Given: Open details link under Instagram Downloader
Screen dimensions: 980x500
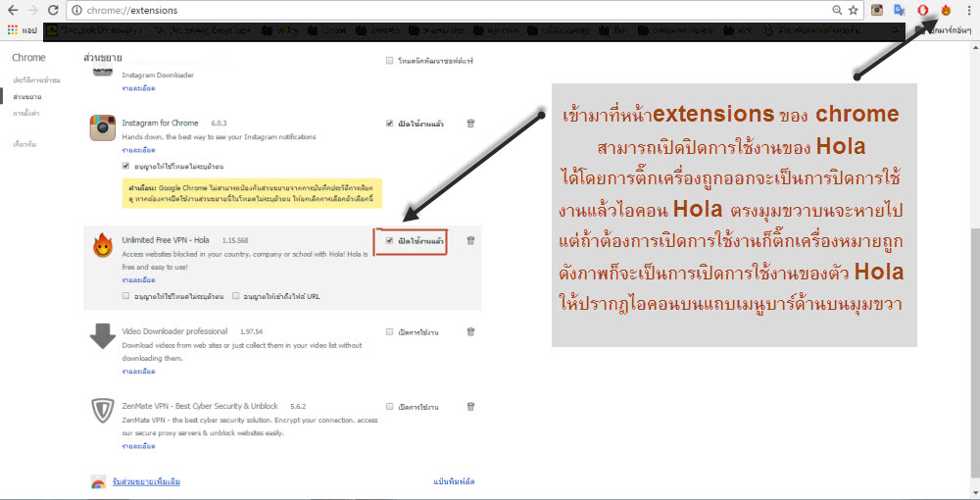Looking at the screenshot, I should point(139,88).
